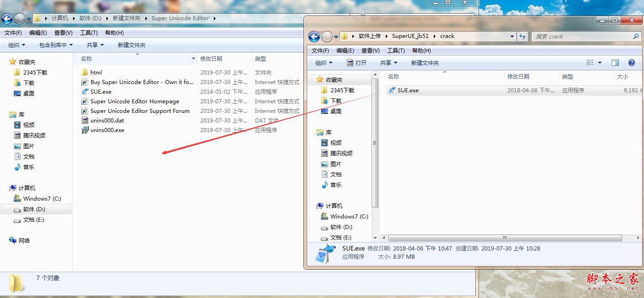Click 新建文件夹 button in crack window
This screenshot has height=298, width=644.
(425, 63)
